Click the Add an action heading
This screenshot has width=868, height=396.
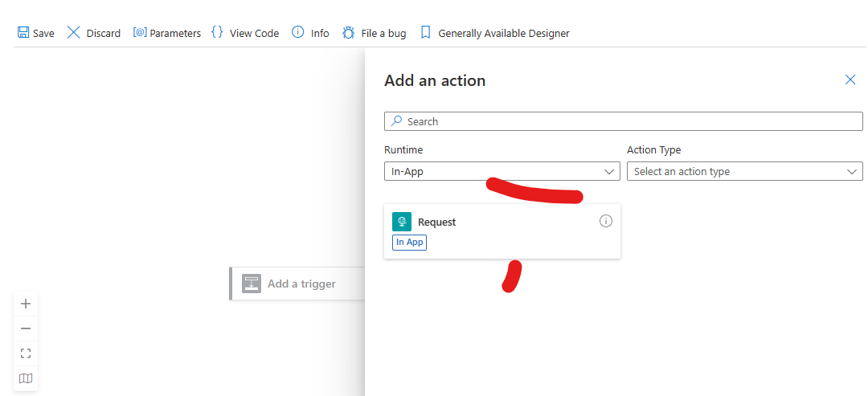click(435, 81)
